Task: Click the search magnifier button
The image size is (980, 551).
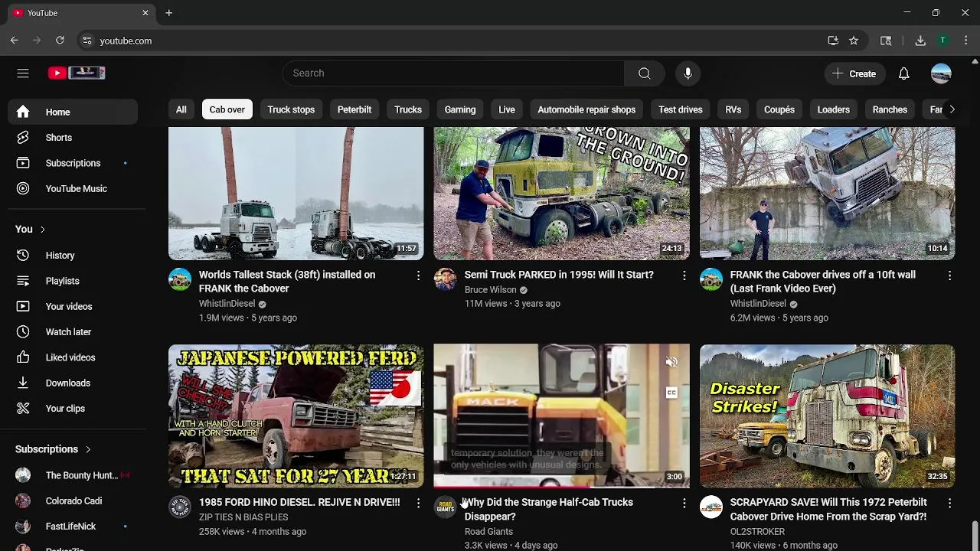Action: pos(645,73)
